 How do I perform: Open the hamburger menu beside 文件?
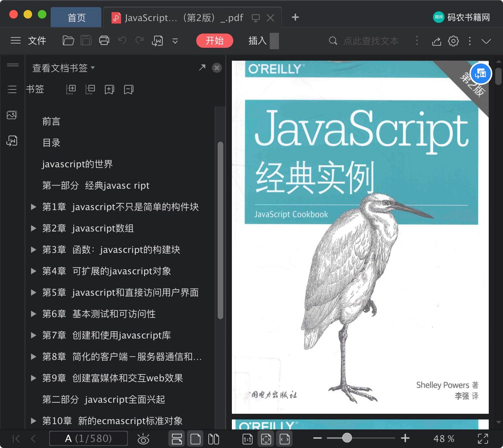point(16,41)
